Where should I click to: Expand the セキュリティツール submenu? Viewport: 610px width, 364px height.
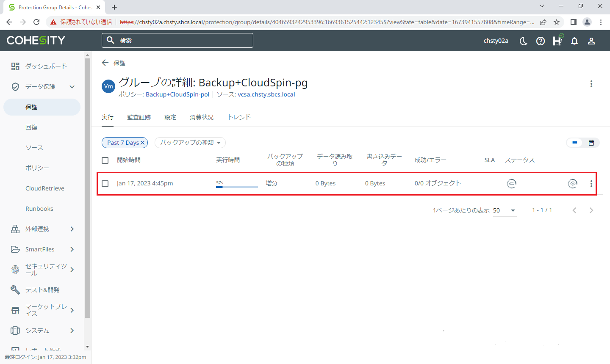point(72,270)
